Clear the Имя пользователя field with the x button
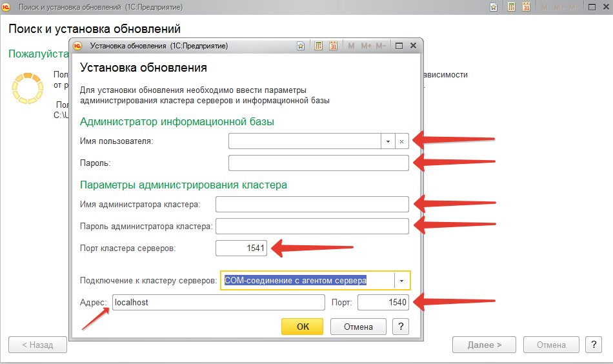The width and height of the screenshot is (613, 364). click(x=401, y=141)
